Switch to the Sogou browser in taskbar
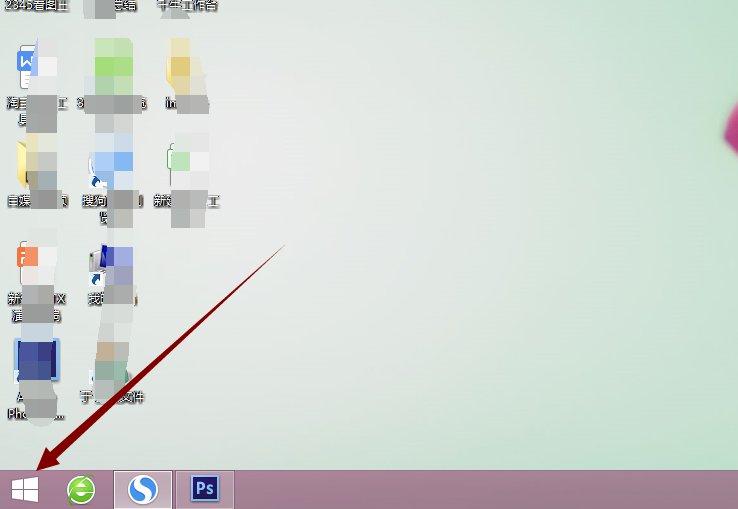This screenshot has height=509, width=738. pos(143,489)
